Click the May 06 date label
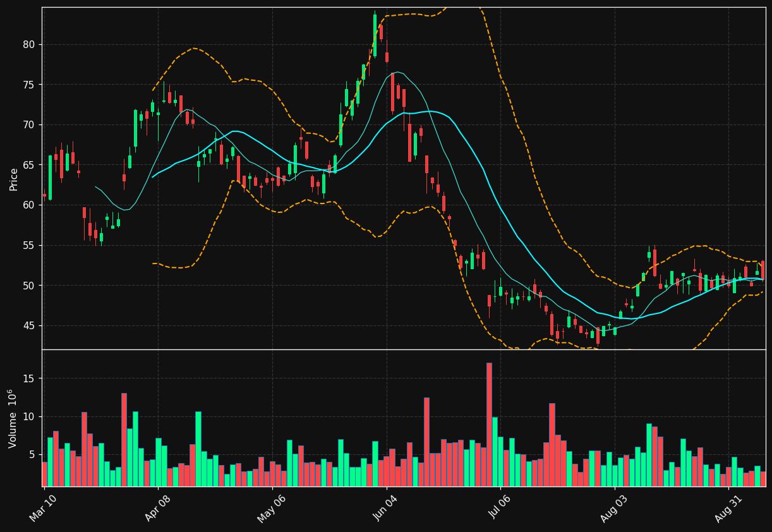The height and width of the screenshot is (532, 772). pyautogui.click(x=272, y=509)
